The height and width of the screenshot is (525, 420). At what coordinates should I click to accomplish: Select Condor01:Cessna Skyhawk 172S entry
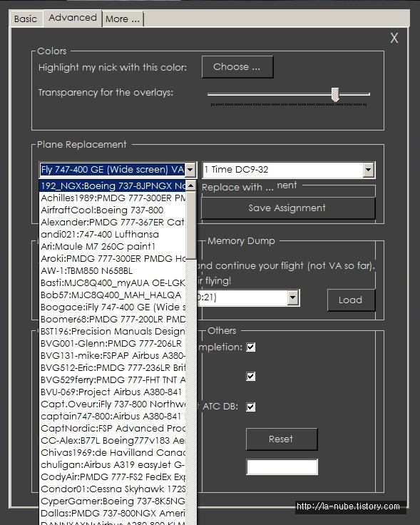pyautogui.click(x=113, y=489)
